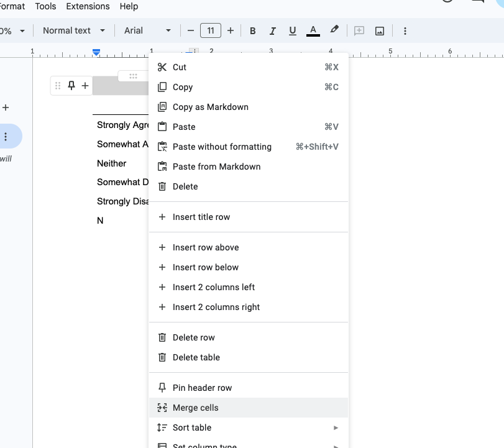The width and height of the screenshot is (504, 448).
Task: Toggle italic formatting in toolbar
Action: coord(272,30)
